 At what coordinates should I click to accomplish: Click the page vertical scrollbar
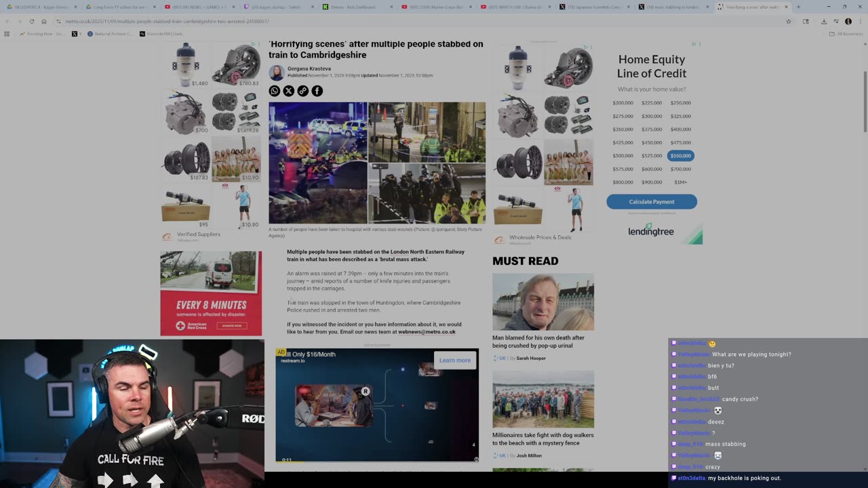[x=865, y=102]
